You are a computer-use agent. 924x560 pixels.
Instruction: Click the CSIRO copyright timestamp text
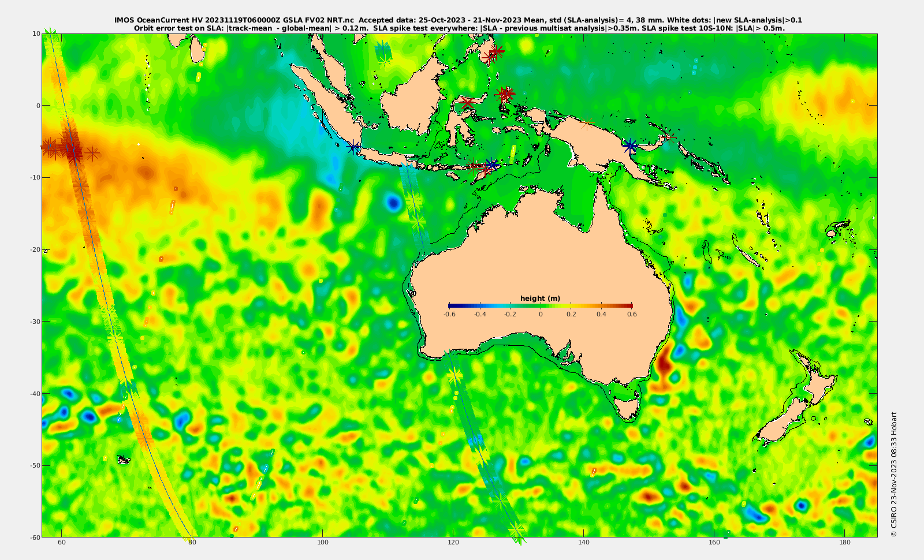[x=894, y=474]
